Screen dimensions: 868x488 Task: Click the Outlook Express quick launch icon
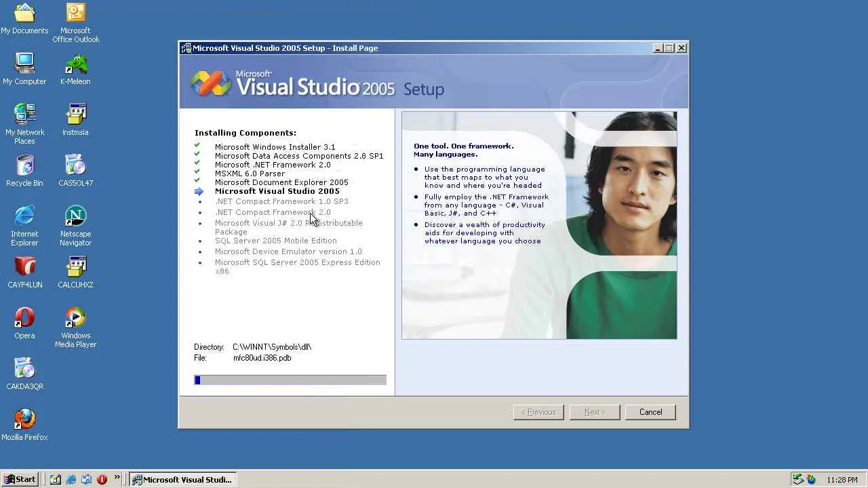pos(87,479)
